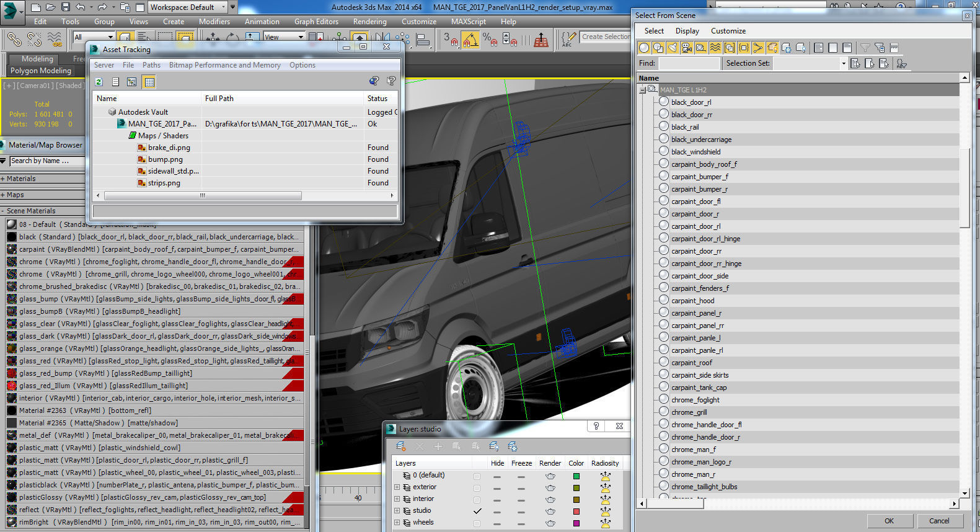Click Asset Tracking help icon

[391, 81]
